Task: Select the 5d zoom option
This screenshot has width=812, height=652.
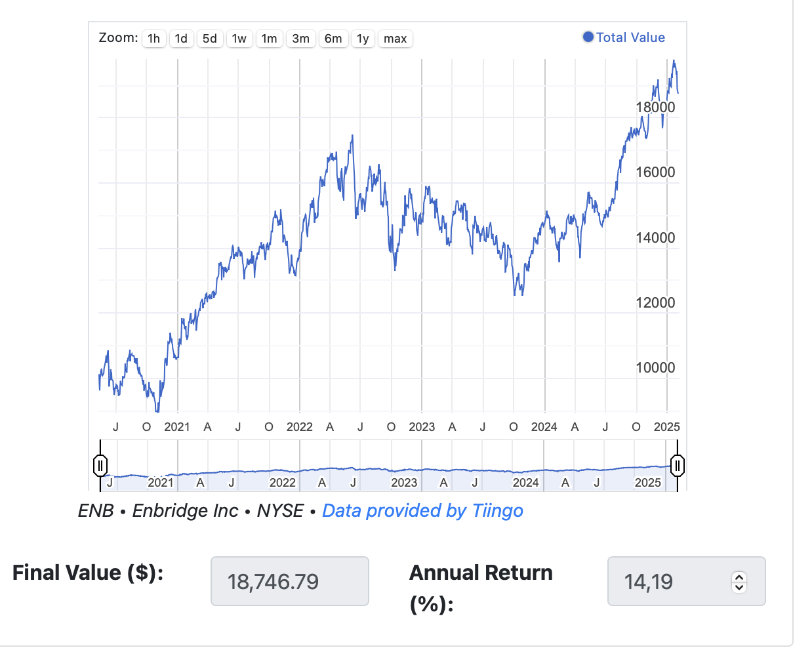Action: click(x=210, y=39)
